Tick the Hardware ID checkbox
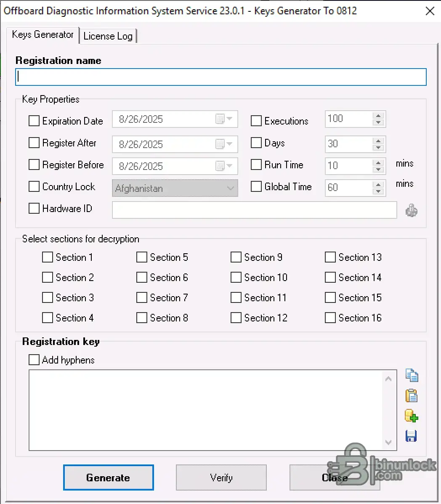 point(34,208)
